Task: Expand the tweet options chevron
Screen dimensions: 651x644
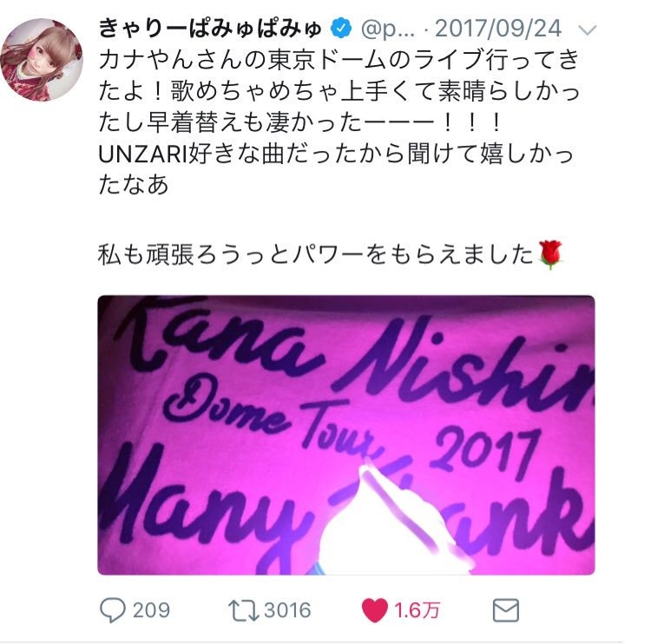Action: point(587,30)
